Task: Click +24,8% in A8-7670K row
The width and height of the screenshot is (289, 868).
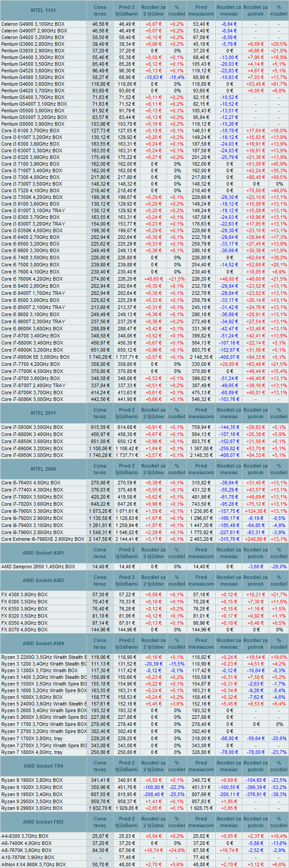Action: click(x=178, y=850)
